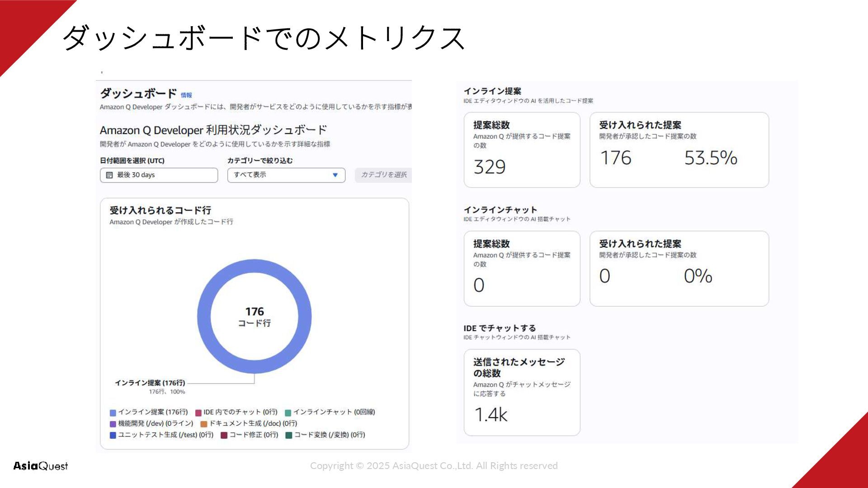The width and height of the screenshot is (868, 488).
Task: Click the 176行、100% chart annotation
Action: [167, 392]
